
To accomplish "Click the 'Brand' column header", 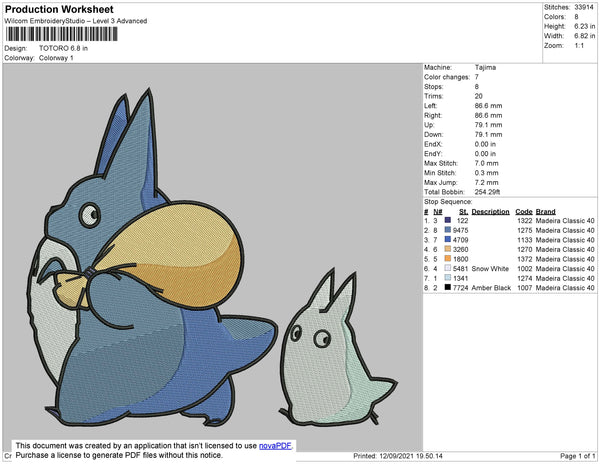I will [x=545, y=212].
